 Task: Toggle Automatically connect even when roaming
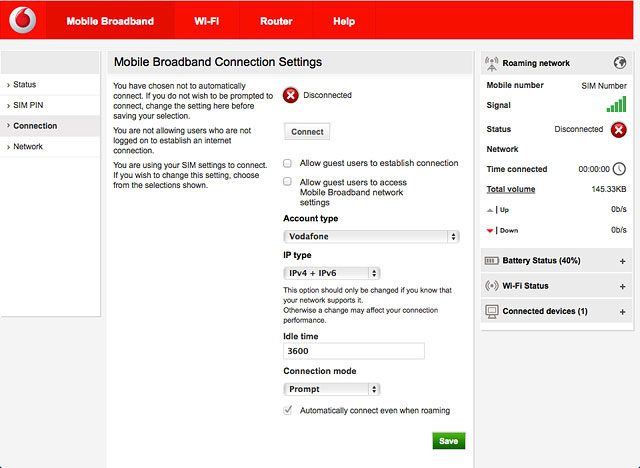(x=288, y=410)
